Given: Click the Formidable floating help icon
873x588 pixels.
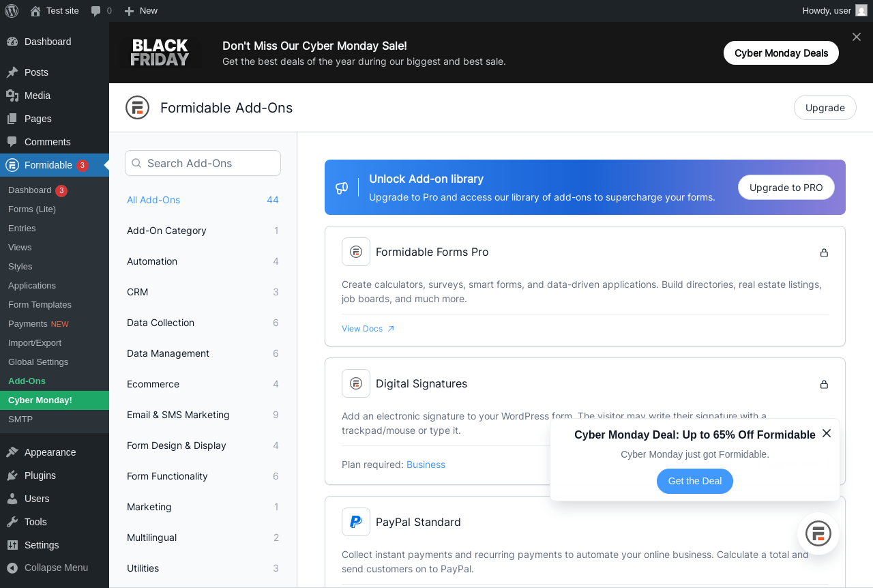Looking at the screenshot, I should pos(818,533).
